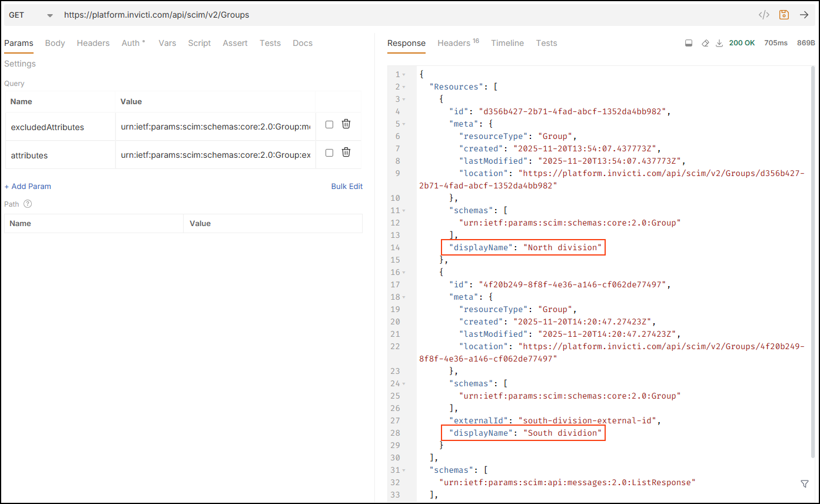Viewport: 820px width, 504px height.
Task: Click the Add Param link
Action: coord(28,186)
